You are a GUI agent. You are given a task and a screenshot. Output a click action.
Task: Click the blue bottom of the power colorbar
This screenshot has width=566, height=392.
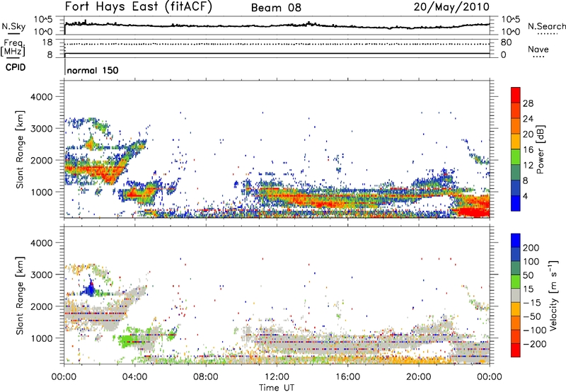pos(516,204)
